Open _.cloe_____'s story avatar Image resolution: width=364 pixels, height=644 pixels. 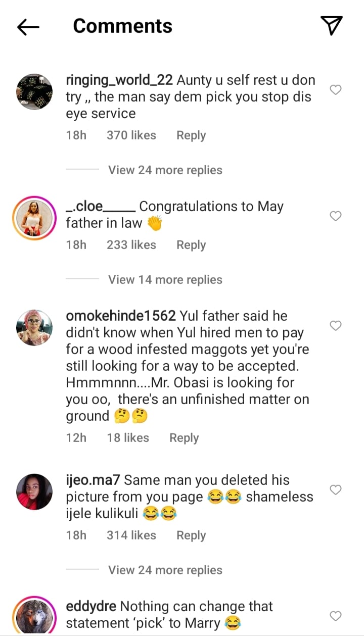35,218
